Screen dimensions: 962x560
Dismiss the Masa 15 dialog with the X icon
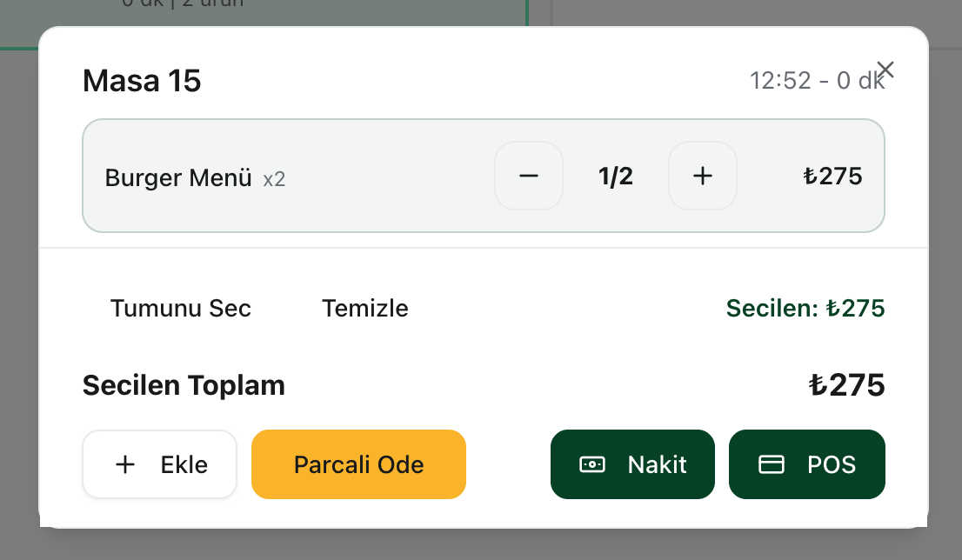click(885, 69)
